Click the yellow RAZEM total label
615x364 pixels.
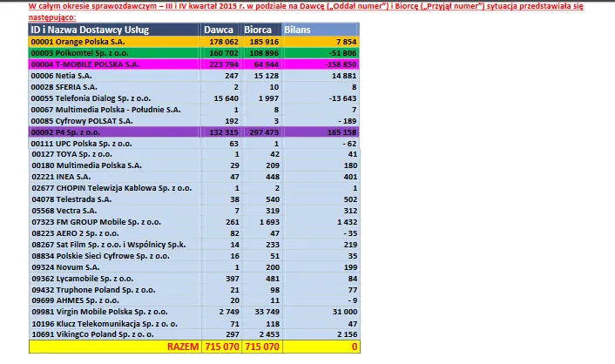click(183, 347)
